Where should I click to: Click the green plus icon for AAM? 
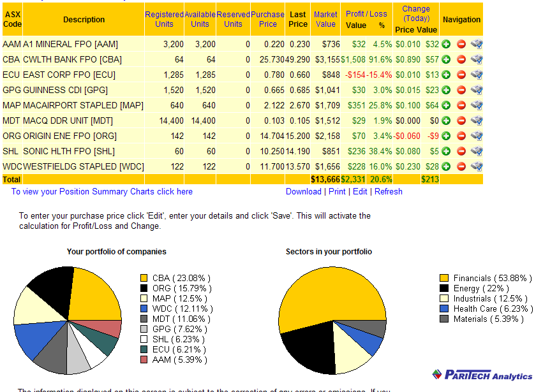point(446,44)
